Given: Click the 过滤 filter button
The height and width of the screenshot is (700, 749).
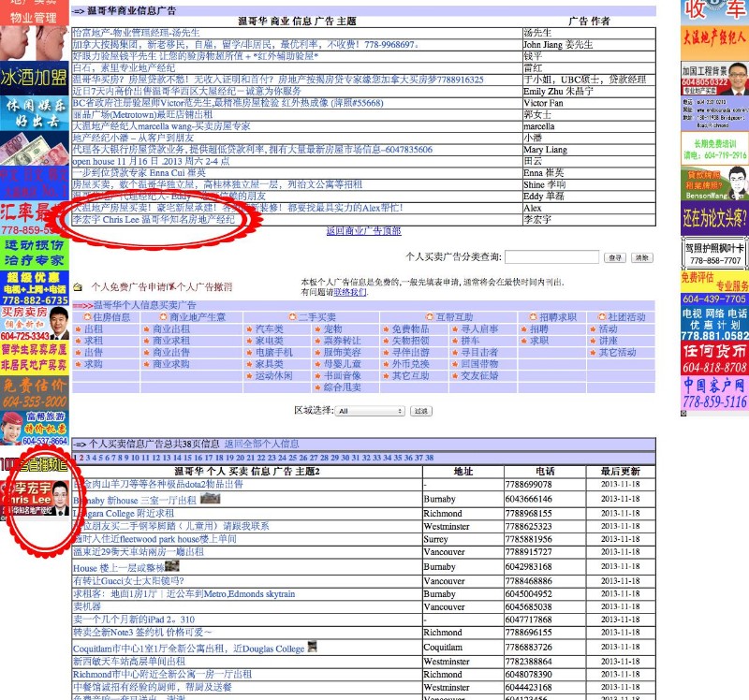Looking at the screenshot, I should [421, 411].
